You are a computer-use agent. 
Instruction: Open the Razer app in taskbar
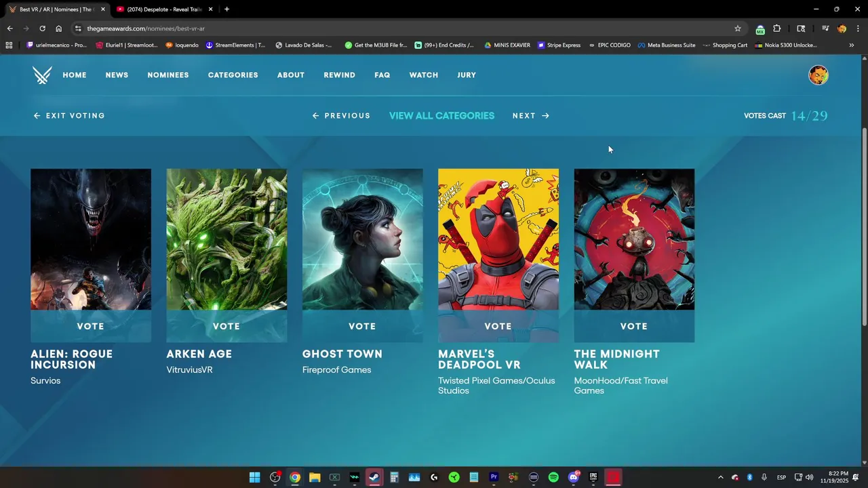point(454,477)
